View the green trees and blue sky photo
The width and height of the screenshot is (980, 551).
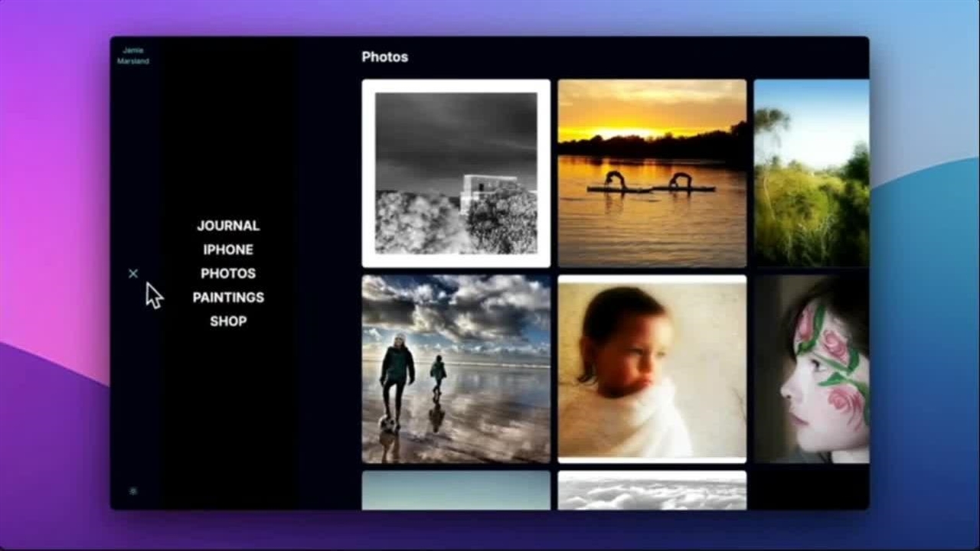pyautogui.click(x=811, y=174)
